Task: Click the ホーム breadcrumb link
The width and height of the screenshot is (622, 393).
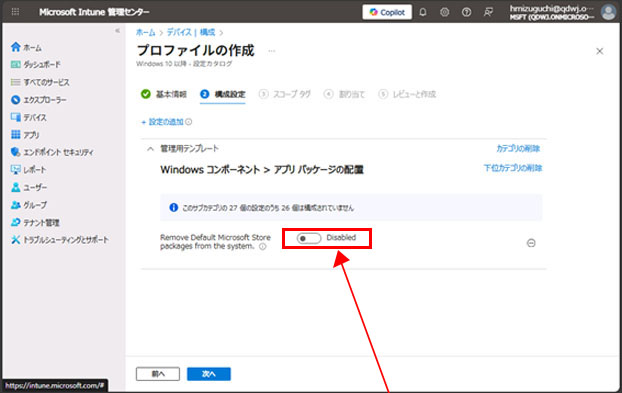Action: point(146,33)
